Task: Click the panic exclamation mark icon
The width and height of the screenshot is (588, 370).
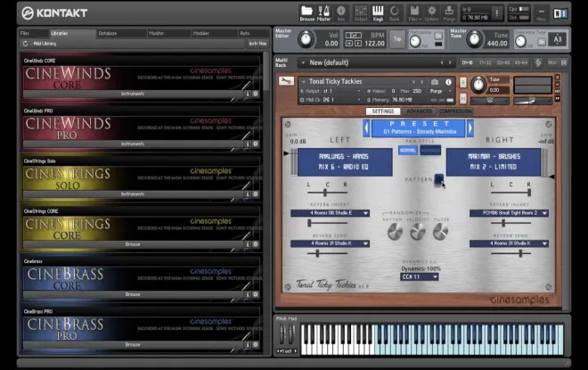Action: point(497,13)
